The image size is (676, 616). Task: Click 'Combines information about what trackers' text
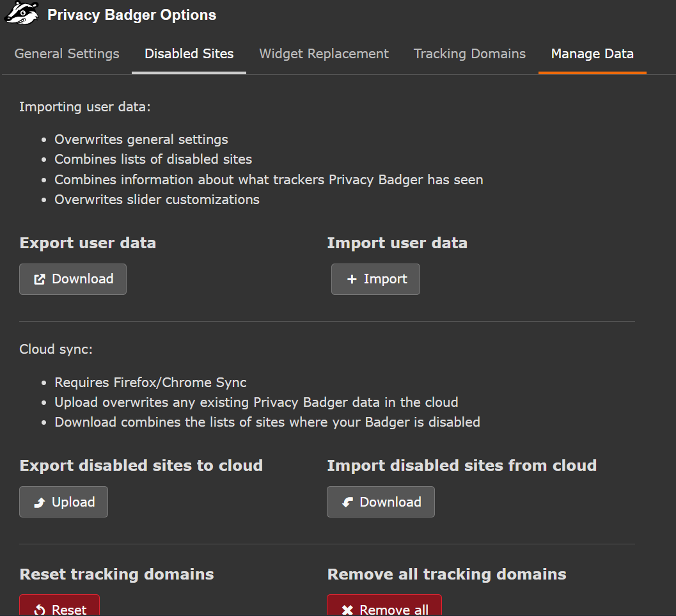coord(269,180)
